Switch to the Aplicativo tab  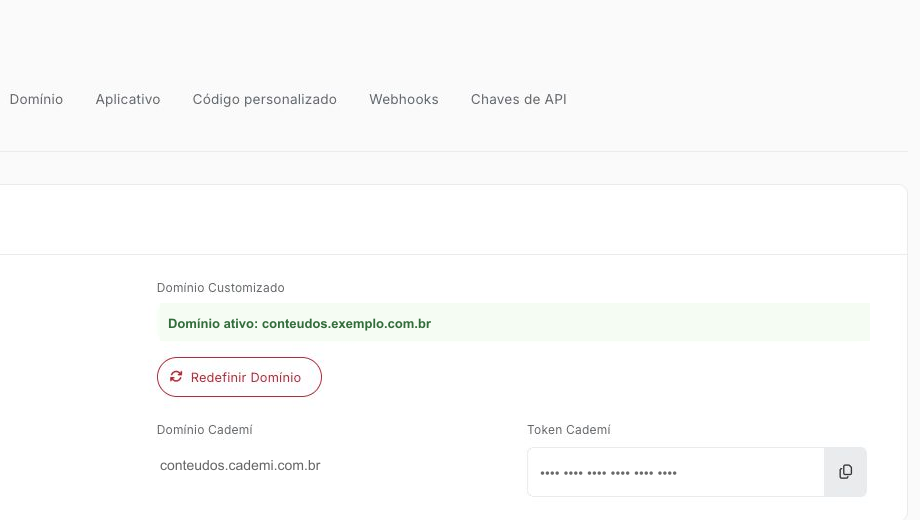coord(128,99)
